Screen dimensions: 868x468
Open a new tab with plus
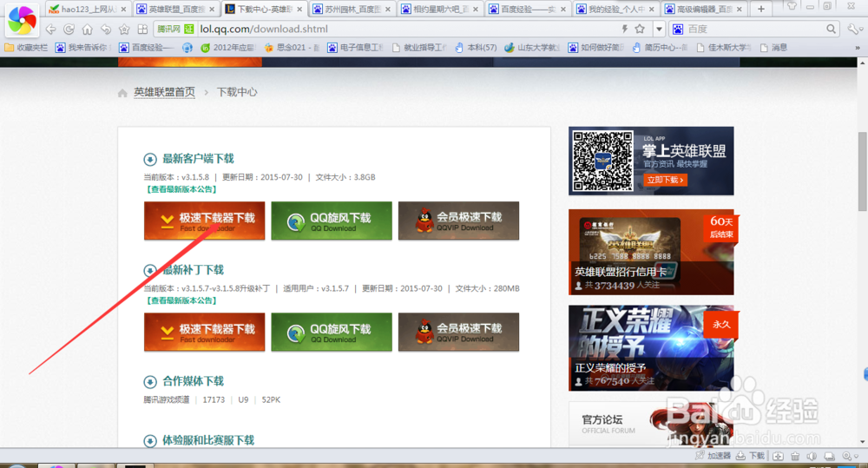point(761,9)
